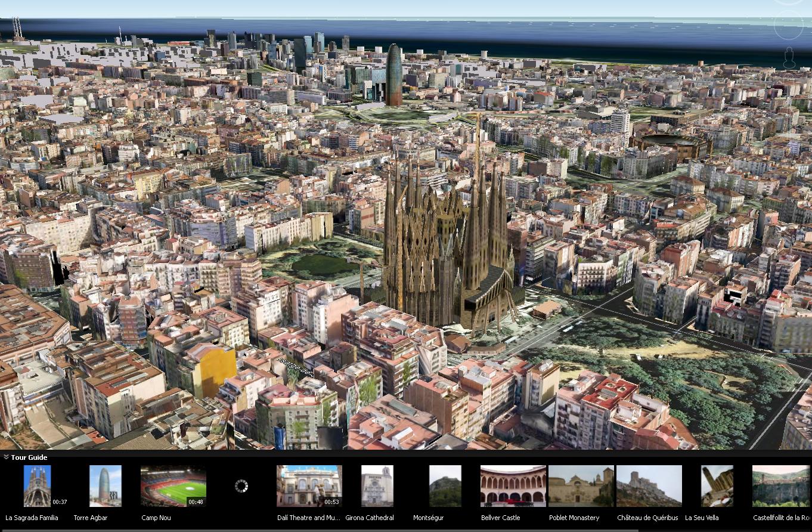Image resolution: width=812 pixels, height=532 pixels.
Task: Select the Poblet Monastery thumbnail
Action: tap(581, 485)
